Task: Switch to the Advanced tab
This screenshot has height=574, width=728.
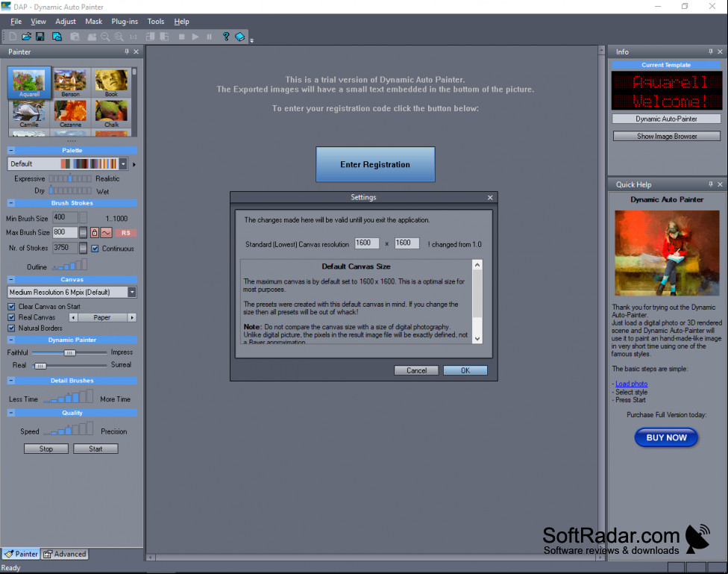Action: (65, 554)
